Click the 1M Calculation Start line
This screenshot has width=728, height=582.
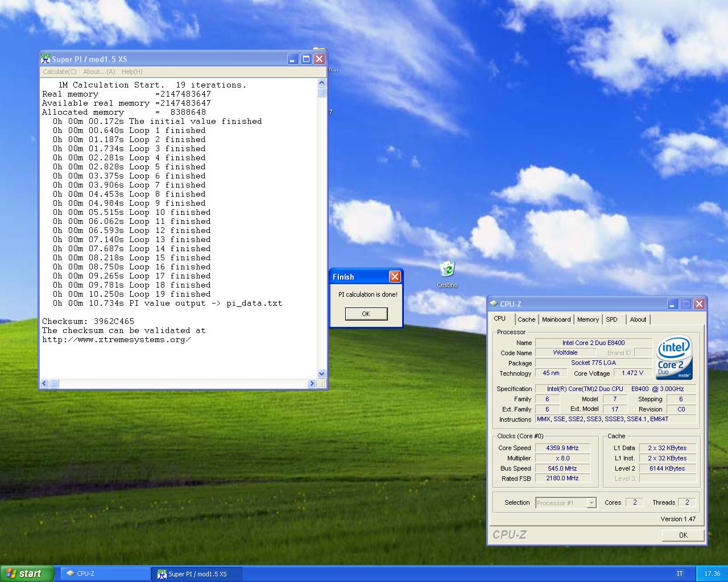(x=152, y=85)
